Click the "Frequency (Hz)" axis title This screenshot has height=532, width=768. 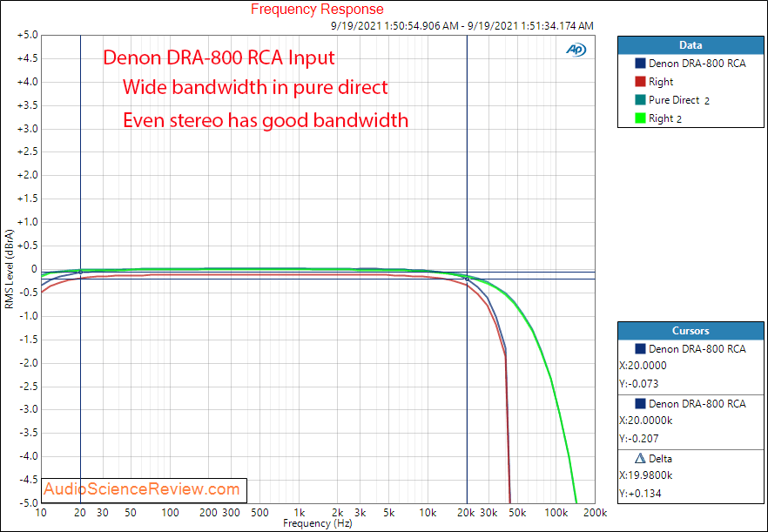click(317, 523)
